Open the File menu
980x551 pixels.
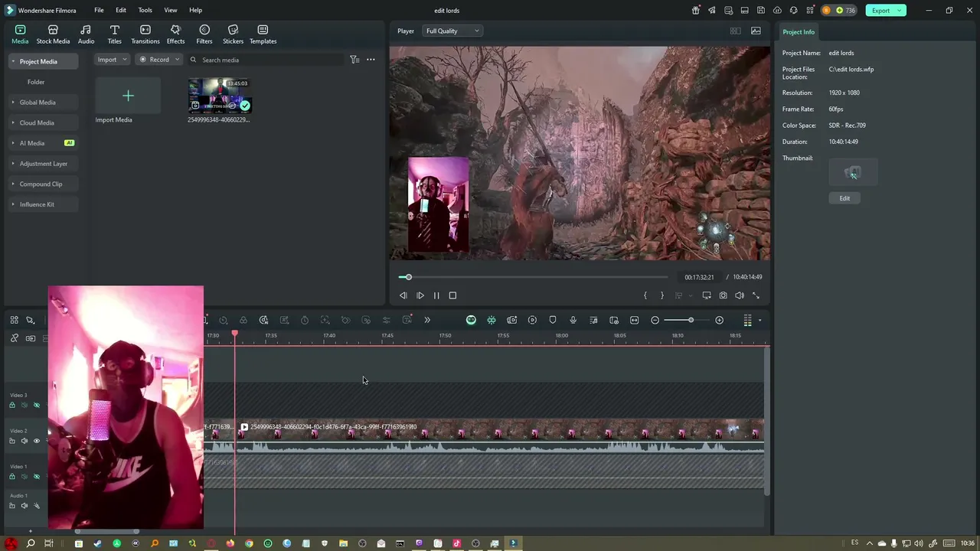point(99,10)
